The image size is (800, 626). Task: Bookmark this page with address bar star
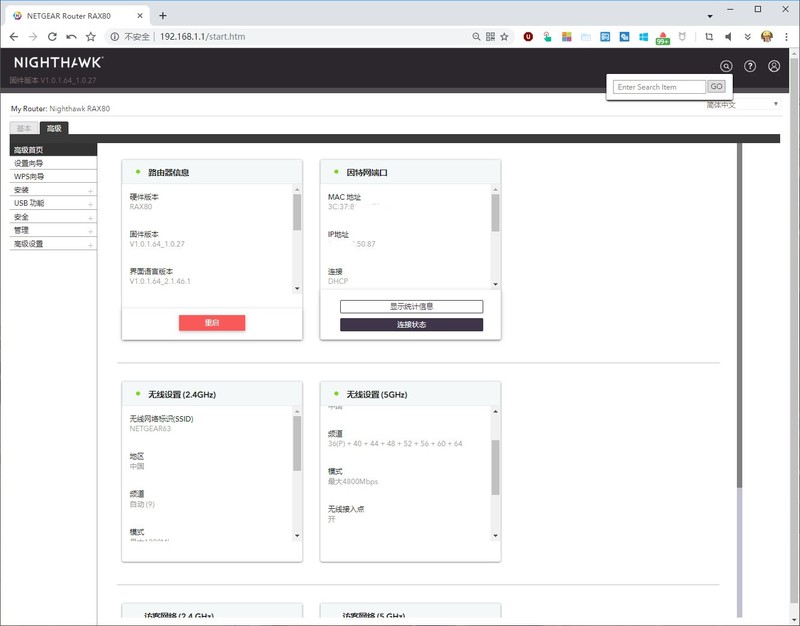pyautogui.click(x=505, y=37)
